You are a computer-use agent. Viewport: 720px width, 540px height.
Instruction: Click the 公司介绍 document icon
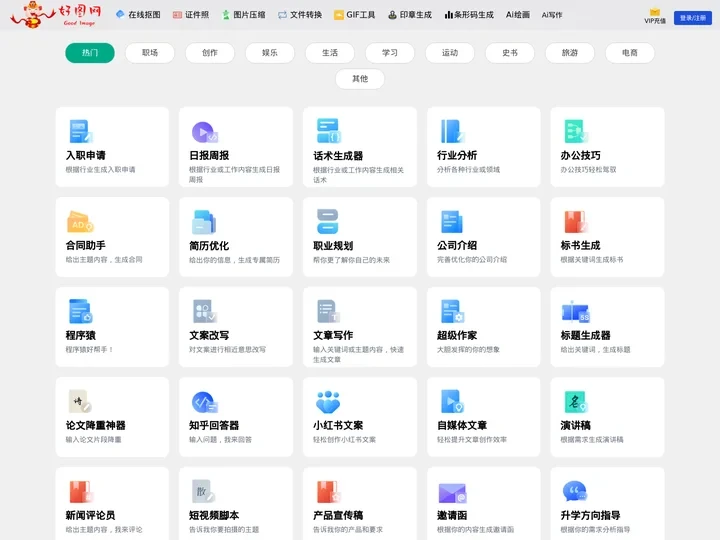point(452,222)
